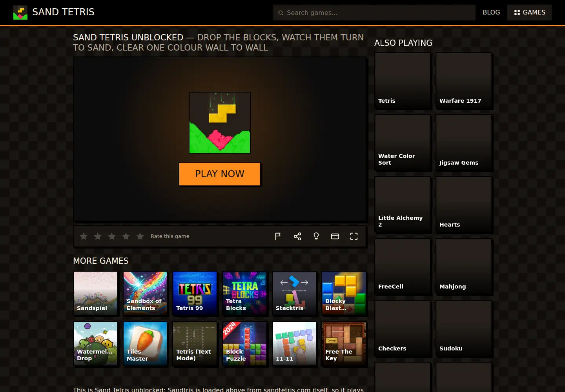Open the GAMES menu

point(529,13)
